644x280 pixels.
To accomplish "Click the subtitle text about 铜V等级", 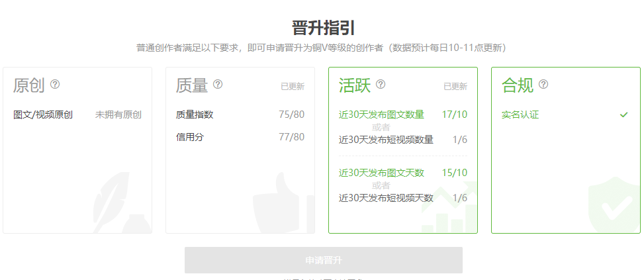I will click(323, 48).
